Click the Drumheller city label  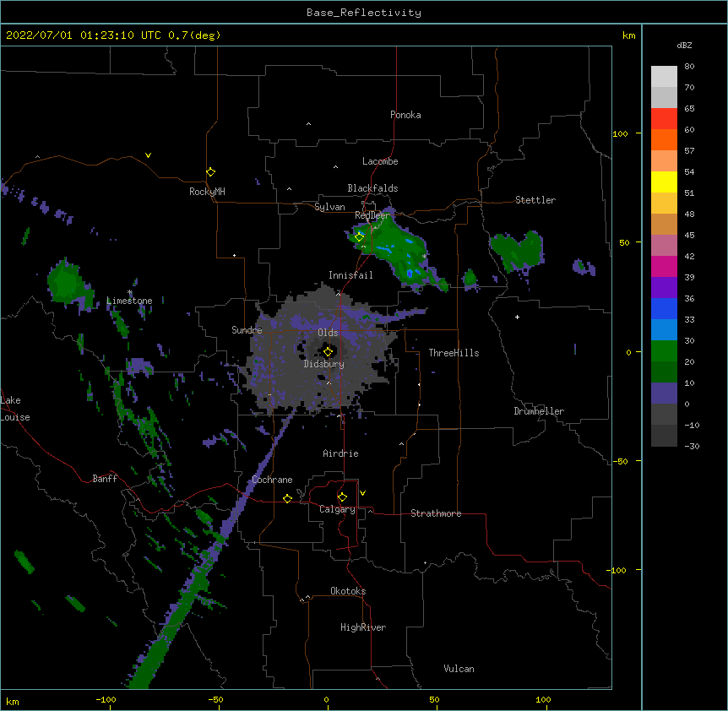[539, 411]
